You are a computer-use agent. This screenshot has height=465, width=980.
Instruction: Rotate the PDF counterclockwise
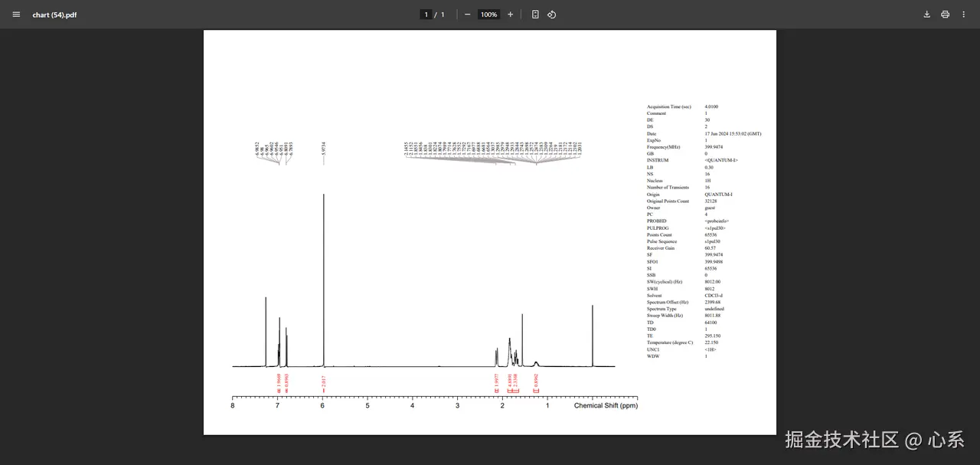552,15
